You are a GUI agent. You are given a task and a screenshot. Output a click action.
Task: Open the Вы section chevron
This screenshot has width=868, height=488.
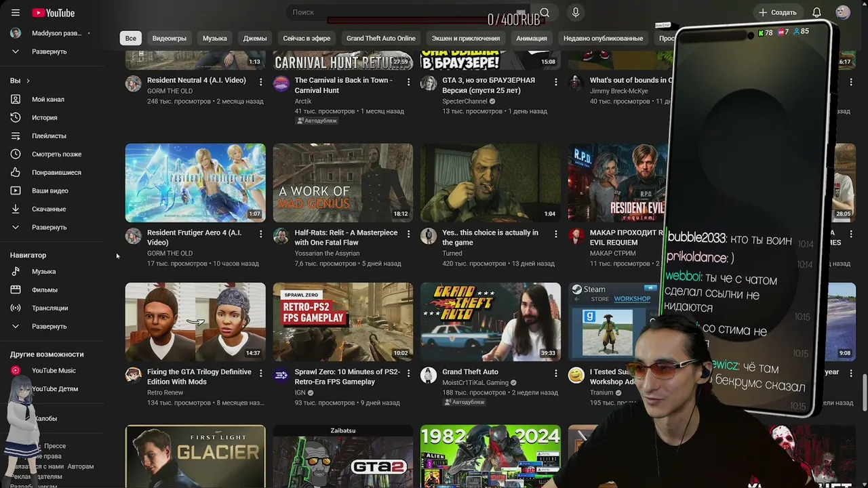tap(28, 81)
